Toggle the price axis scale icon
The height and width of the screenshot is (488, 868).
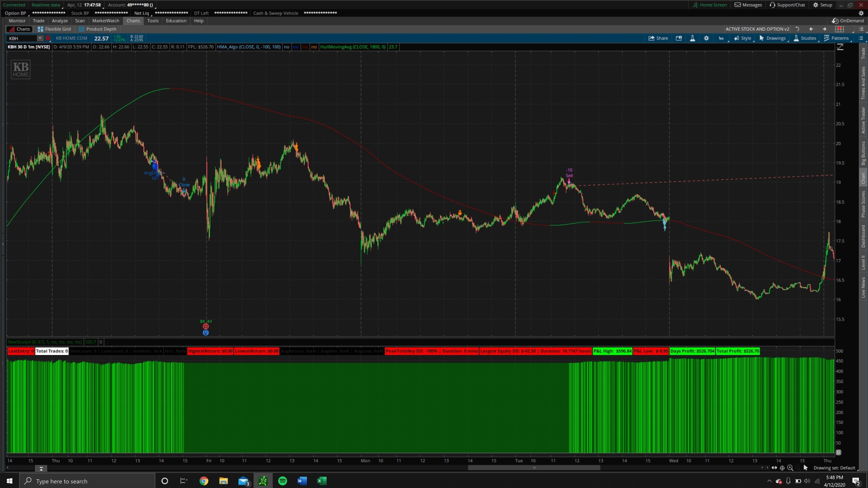[840, 47]
